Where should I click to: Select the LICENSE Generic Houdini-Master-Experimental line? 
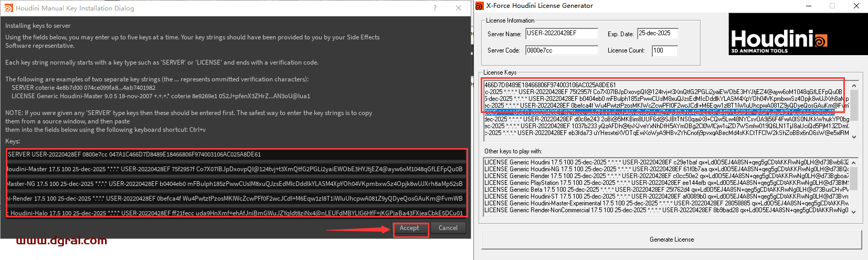(666, 203)
